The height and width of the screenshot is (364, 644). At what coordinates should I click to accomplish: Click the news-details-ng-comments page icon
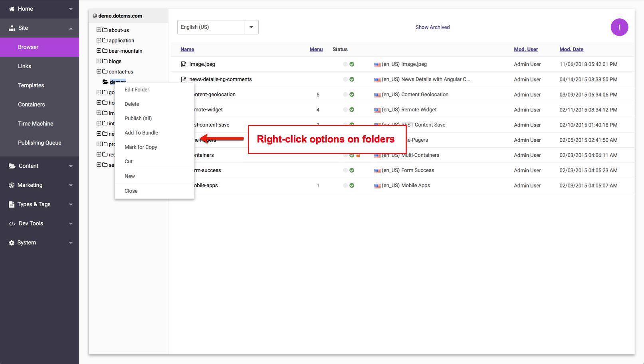[184, 79]
